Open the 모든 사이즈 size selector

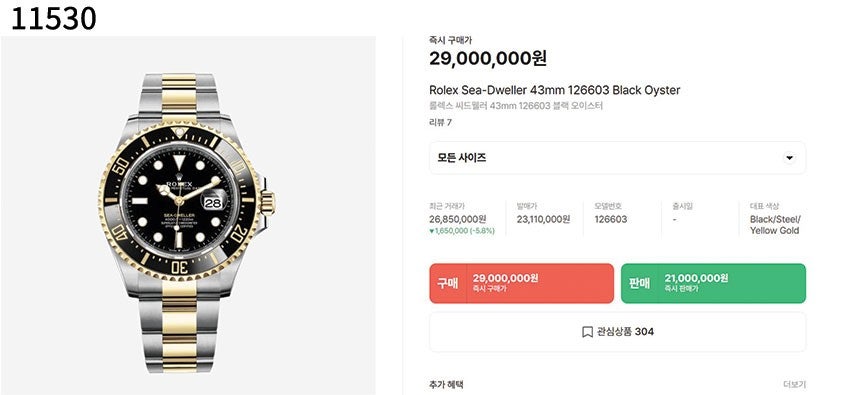tap(618, 158)
